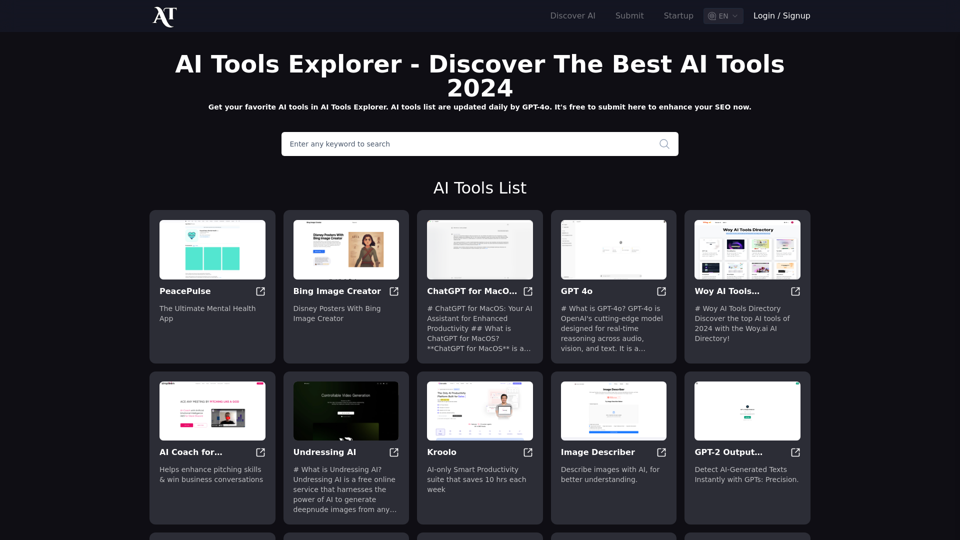The image size is (960, 540).
Task: Open PeacePulse external link icon
Action: pos(260,291)
